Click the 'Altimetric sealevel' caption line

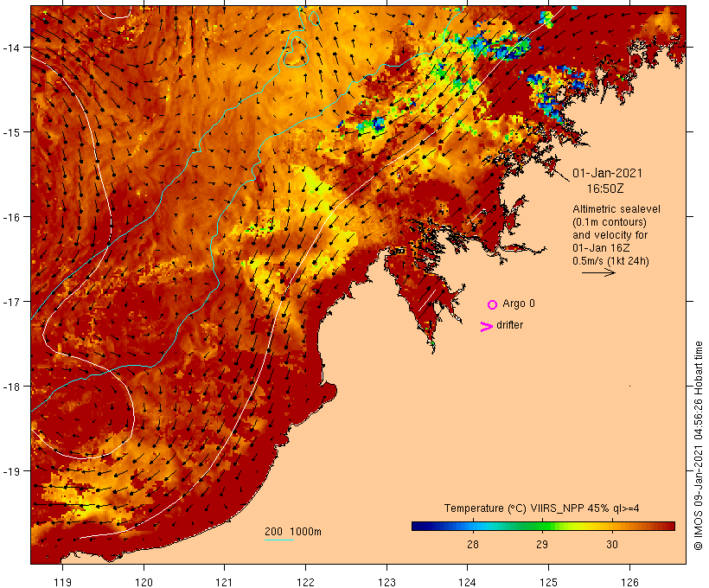[616, 209]
